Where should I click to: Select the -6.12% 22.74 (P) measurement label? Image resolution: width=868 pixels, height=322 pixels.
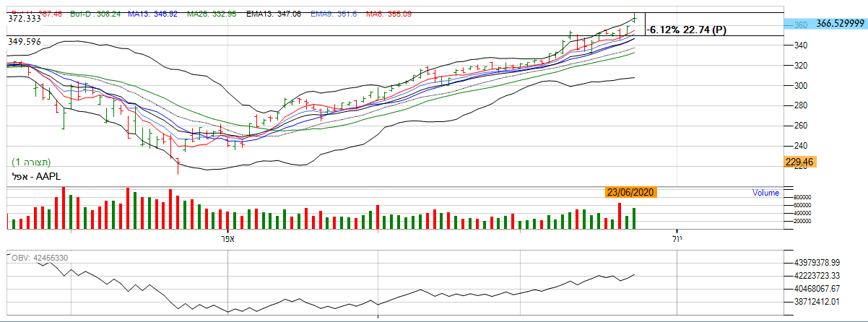click(x=688, y=30)
